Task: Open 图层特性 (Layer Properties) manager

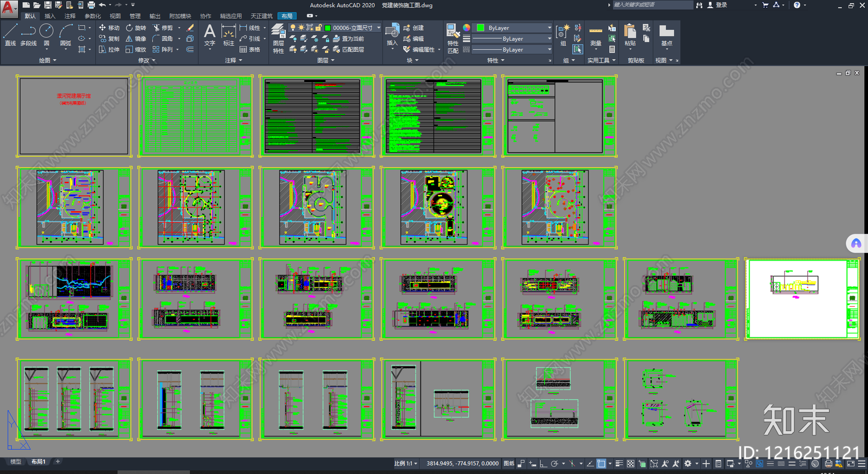Action: (278, 38)
